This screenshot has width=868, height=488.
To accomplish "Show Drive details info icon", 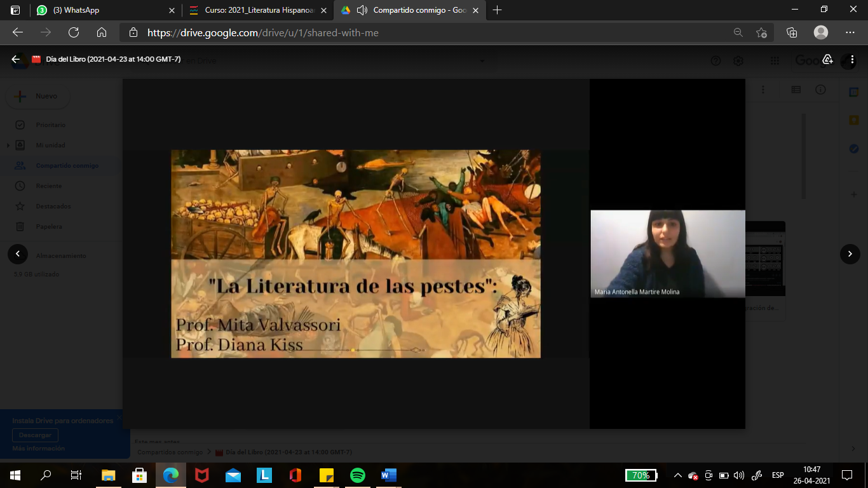I will [820, 90].
